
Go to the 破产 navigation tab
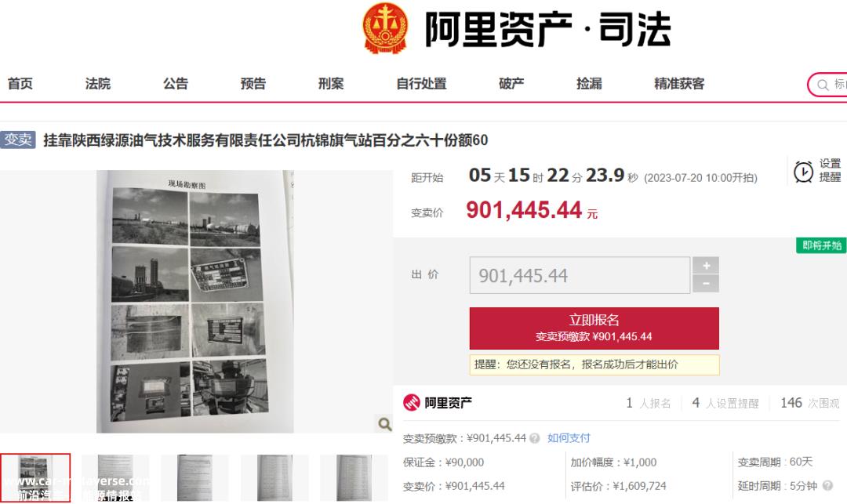click(511, 84)
